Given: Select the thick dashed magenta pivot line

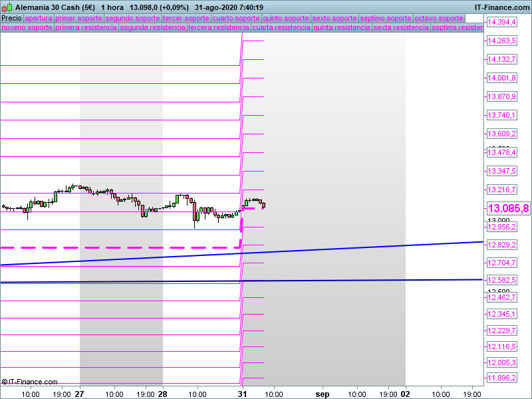Looking at the screenshot, I should [x=119, y=247].
